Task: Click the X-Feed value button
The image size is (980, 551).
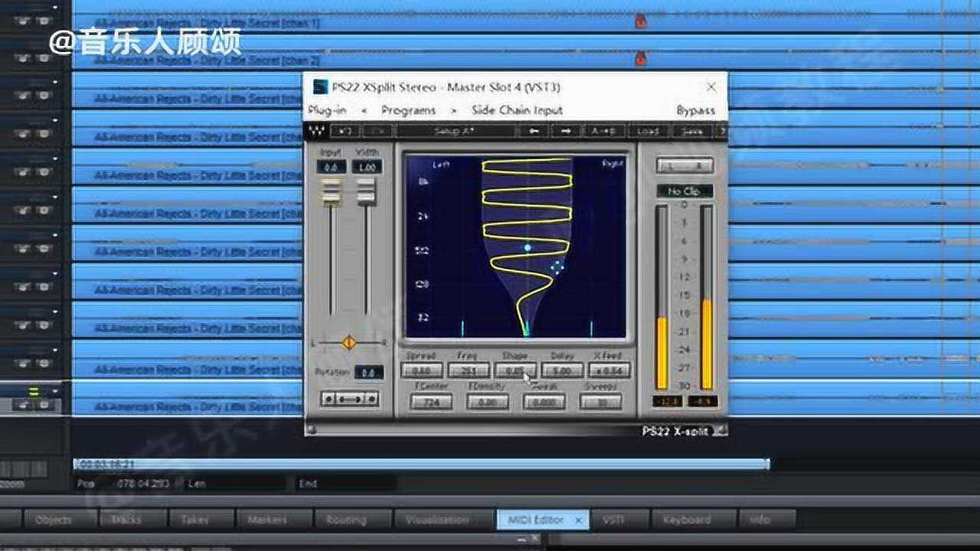Action: pos(609,370)
